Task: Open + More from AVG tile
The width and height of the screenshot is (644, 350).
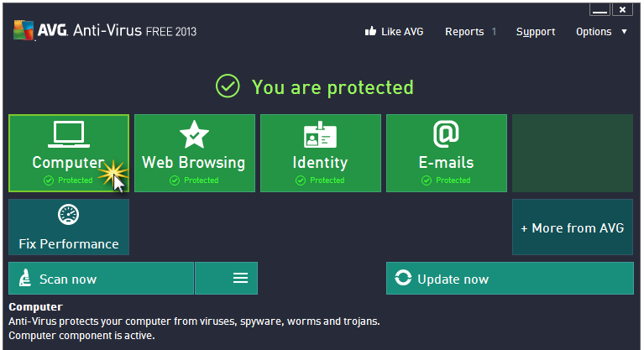Action: pyautogui.click(x=573, y=227)
